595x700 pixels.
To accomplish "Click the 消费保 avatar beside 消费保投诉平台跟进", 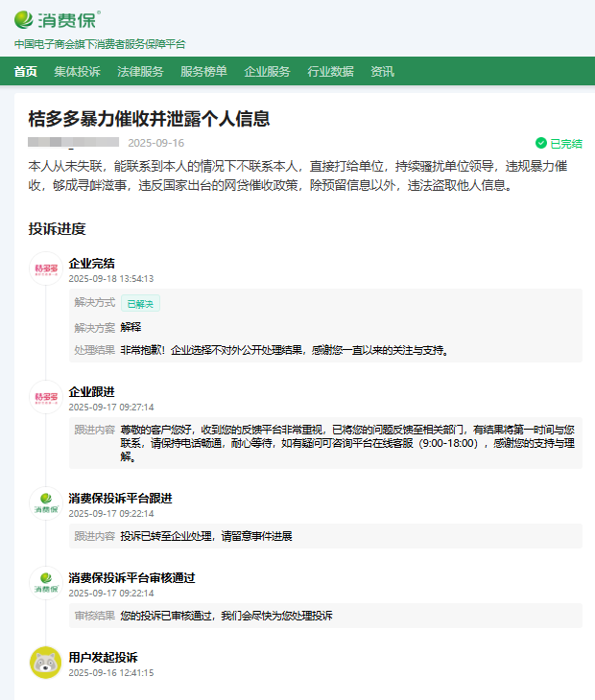I will 46,503.
